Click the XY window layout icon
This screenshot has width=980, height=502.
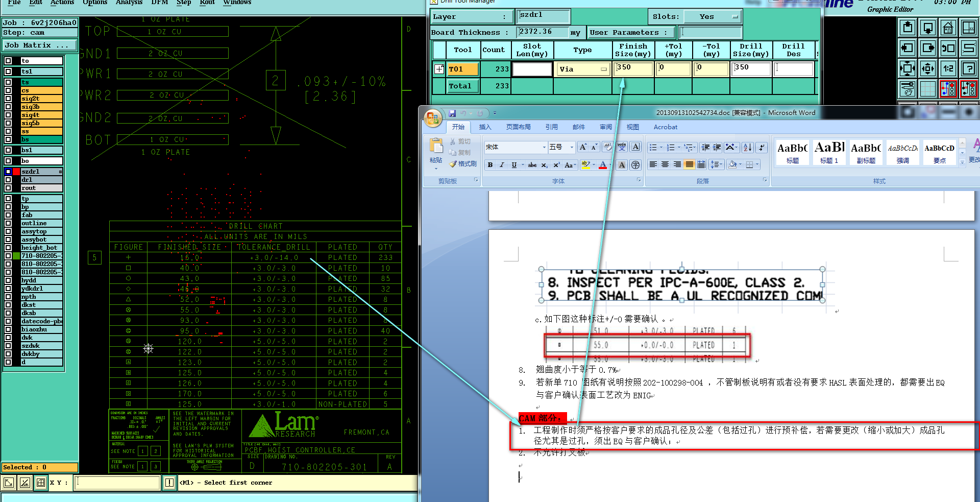(968, 28)
